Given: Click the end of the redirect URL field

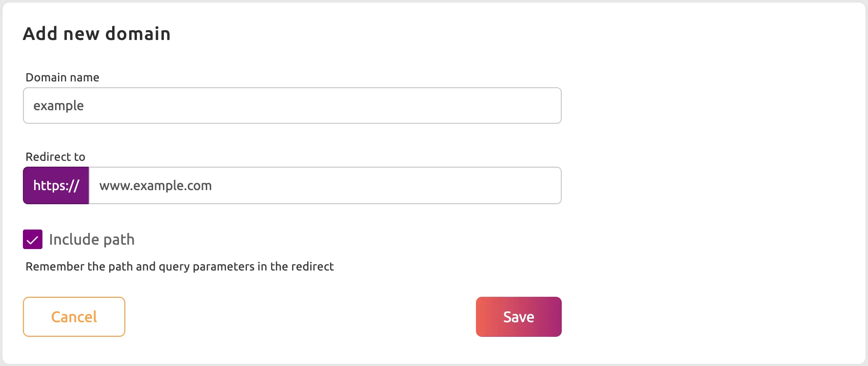Looking at the screenshot, I should pyautogui.click(x=536, y=185).
